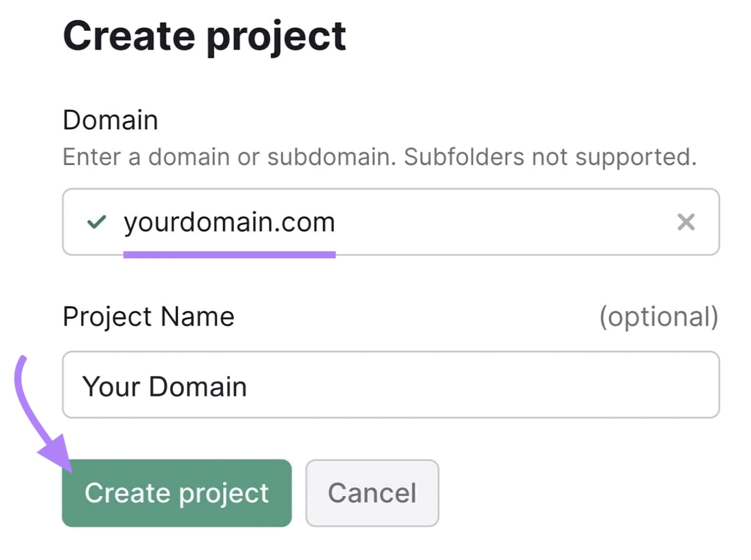Click the purple underline beneath yourdomain.com
This screenshot has height=560, width=751.
230,253
